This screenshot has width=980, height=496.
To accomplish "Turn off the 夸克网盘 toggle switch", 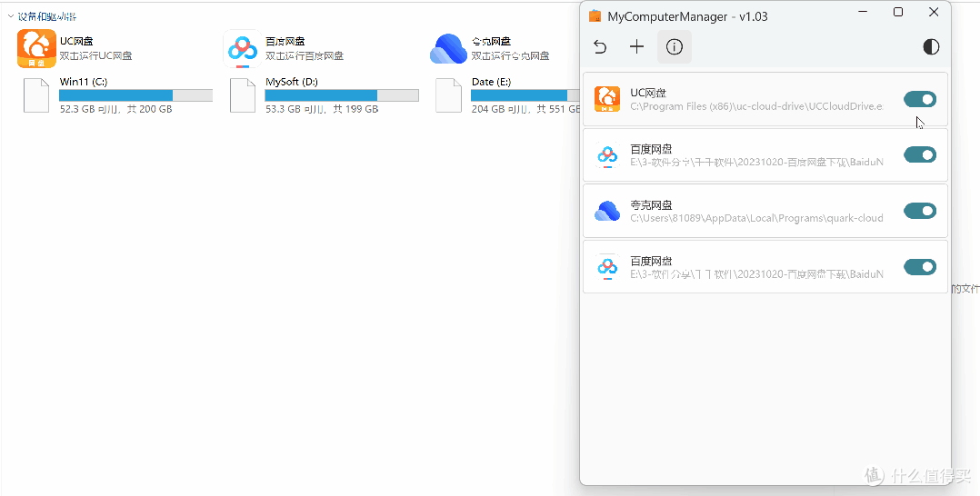I will click(x=920, y=211).
